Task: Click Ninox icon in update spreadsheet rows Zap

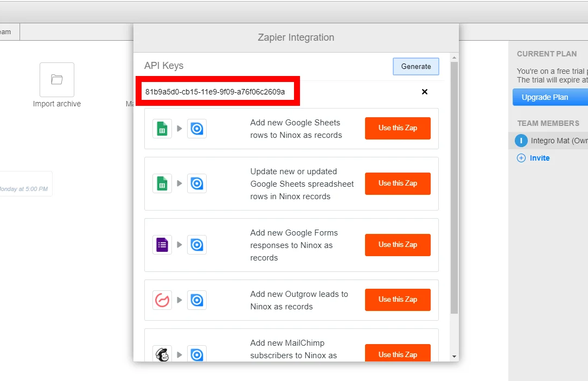Action: pyautogui.click(x=197, y=183)
